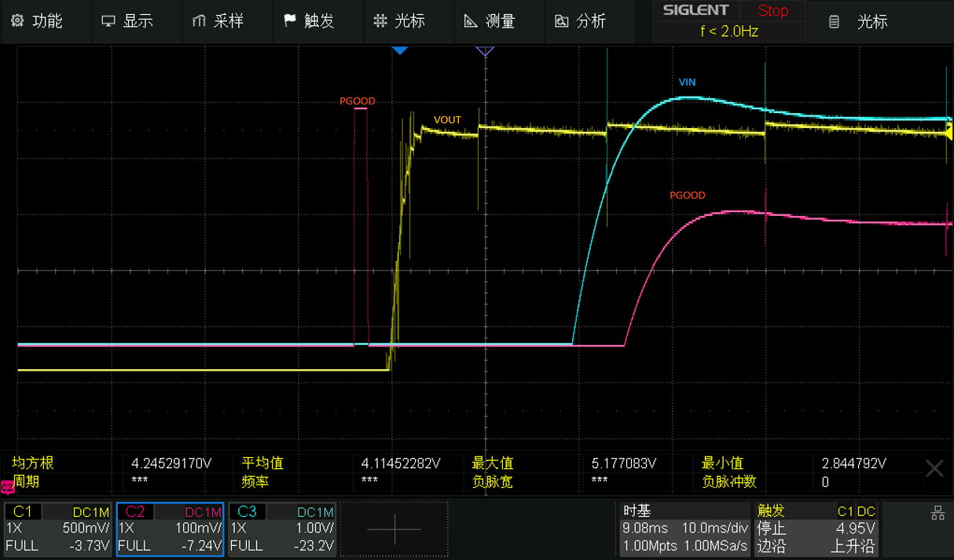This screenshot has width=954, height=560.
Task: Open the 分析 analysis menu
Action: [x=580, y=21]
